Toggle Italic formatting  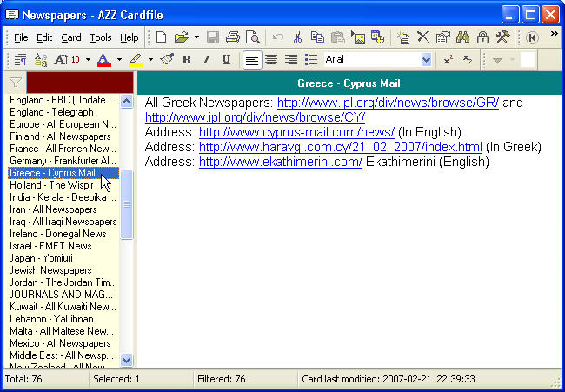tap(206, 59)
